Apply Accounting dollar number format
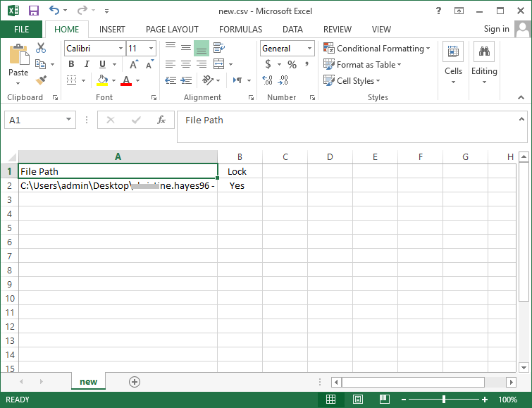 point(268,64)
